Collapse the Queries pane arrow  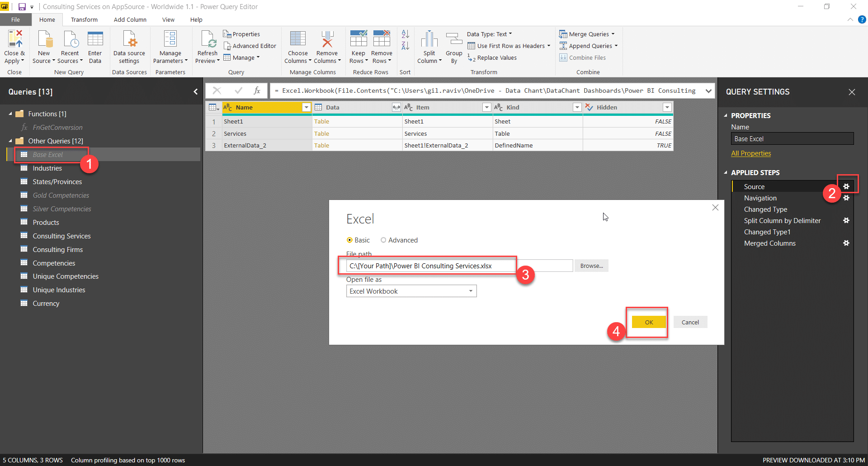point(195,92)
